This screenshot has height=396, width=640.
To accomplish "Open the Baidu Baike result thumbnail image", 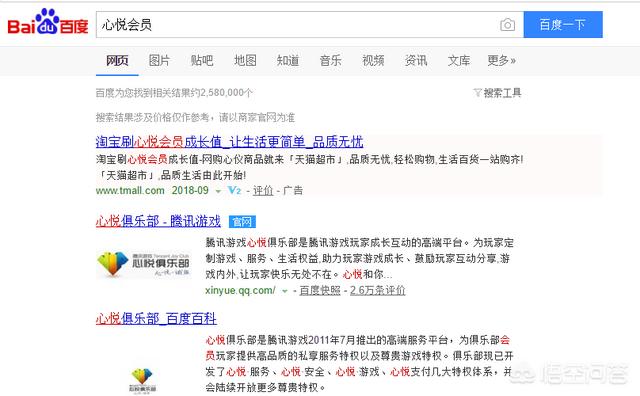I will 142,380.
